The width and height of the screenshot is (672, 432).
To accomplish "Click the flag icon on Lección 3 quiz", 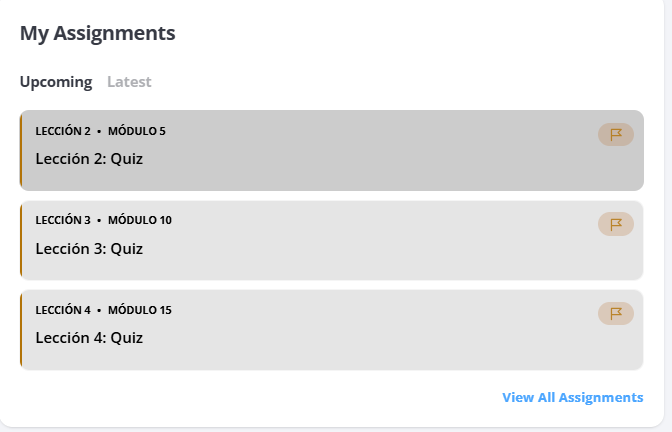I will [x=616, y=224].
